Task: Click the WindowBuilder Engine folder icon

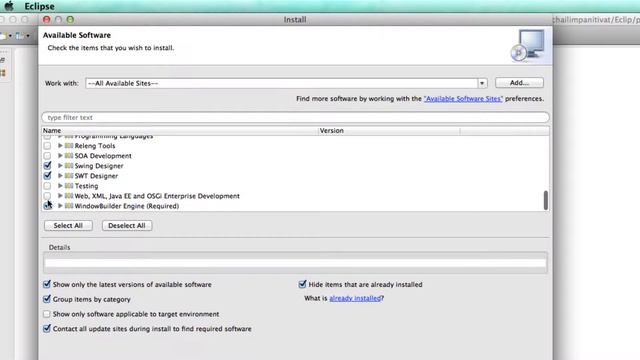Action: 69,206
